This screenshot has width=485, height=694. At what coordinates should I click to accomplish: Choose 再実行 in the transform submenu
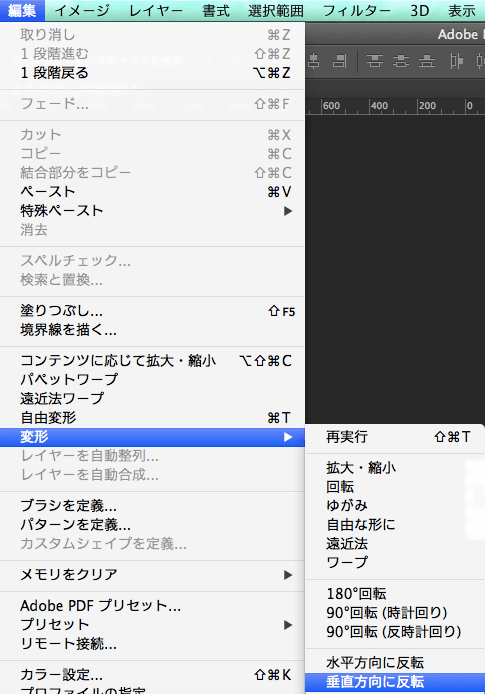[x=395, y=437]
